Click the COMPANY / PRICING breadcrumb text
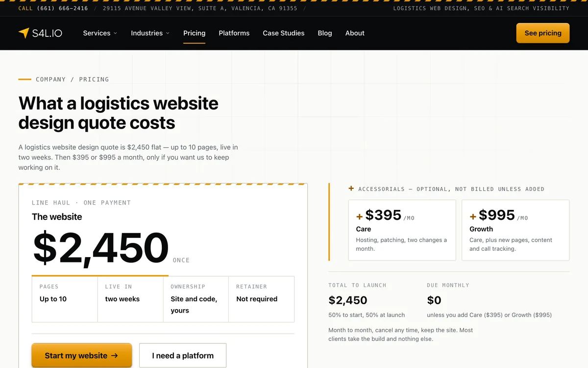The height and width of the screenshot is (368, 588). pyautogui.click(x=73, y=79)
